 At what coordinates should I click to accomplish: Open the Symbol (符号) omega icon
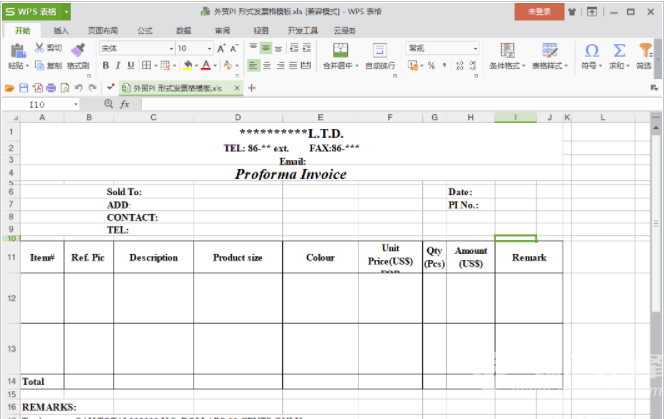591,51
